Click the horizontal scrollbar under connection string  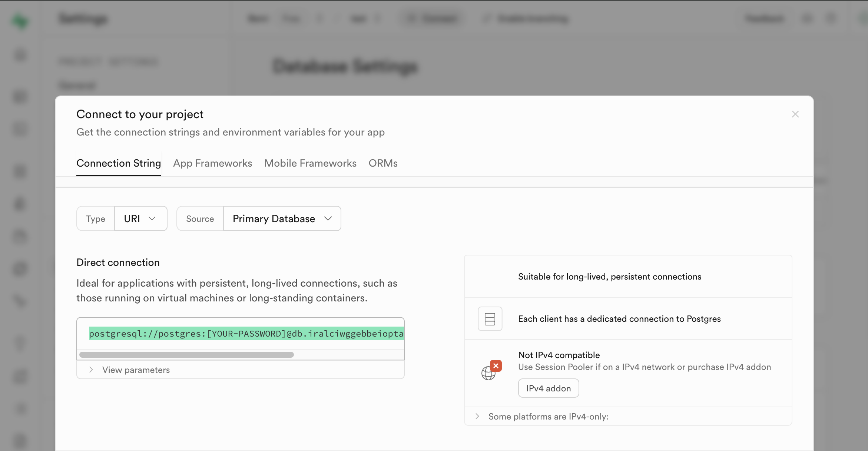point(186,355)
